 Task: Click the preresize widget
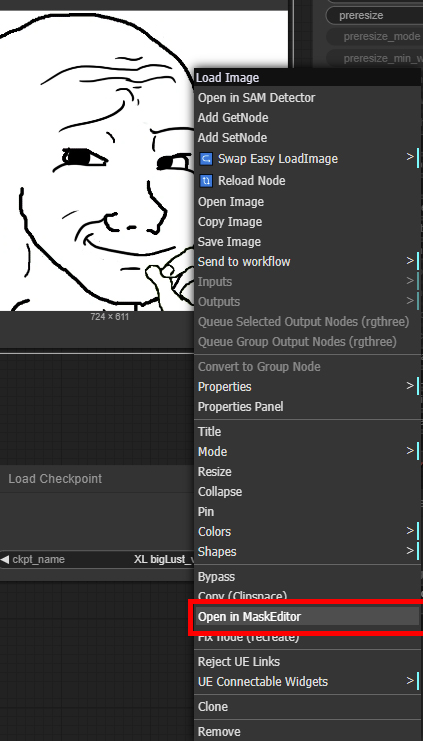pos(374,15)
